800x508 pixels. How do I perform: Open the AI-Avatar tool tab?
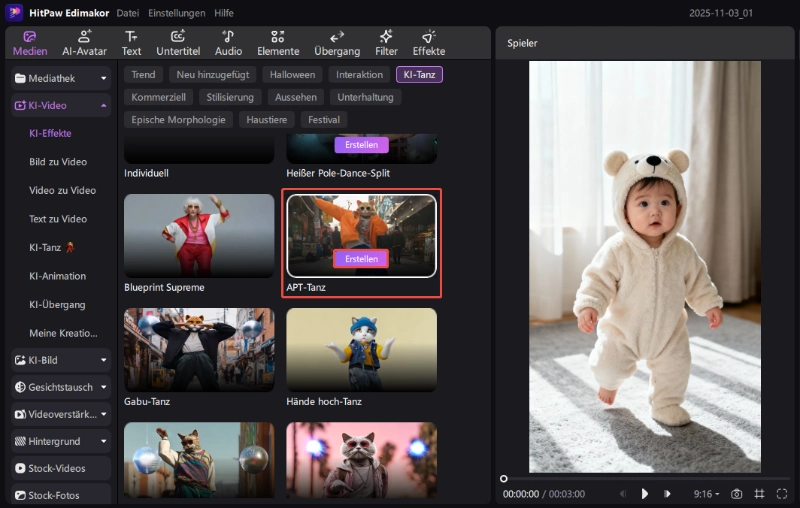[85, 42]
